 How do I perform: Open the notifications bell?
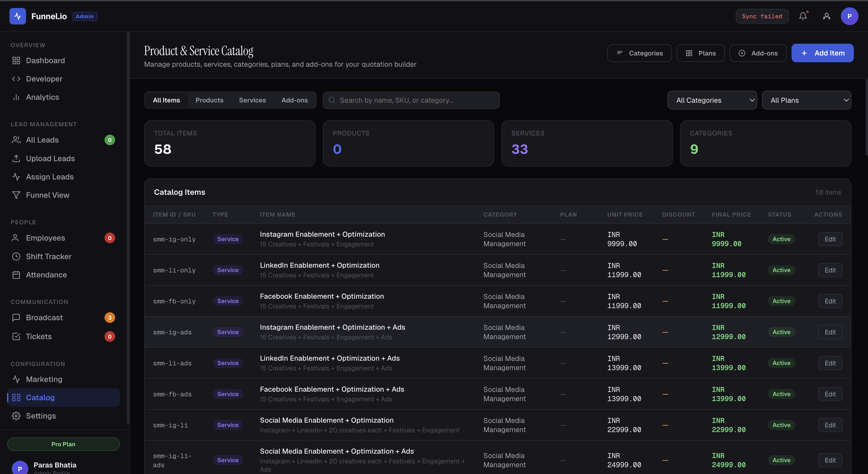tap(803, 16)
